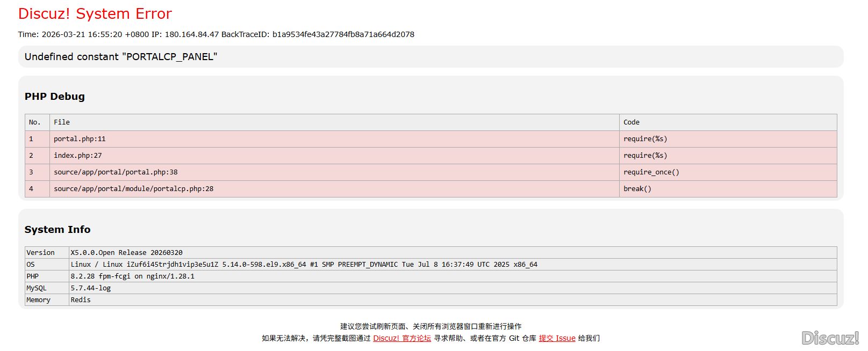Image resolution: width=868 pixels, height=351 pixels.
Task: Click the Discuz! System Error heading
Action: click(x=95, y=14)
